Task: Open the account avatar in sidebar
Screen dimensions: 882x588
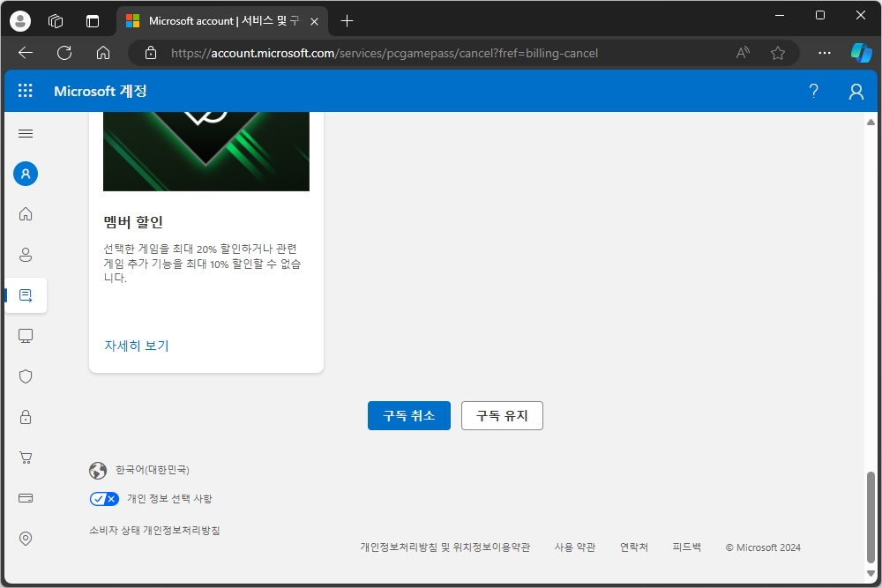Action: pos(26,174)
